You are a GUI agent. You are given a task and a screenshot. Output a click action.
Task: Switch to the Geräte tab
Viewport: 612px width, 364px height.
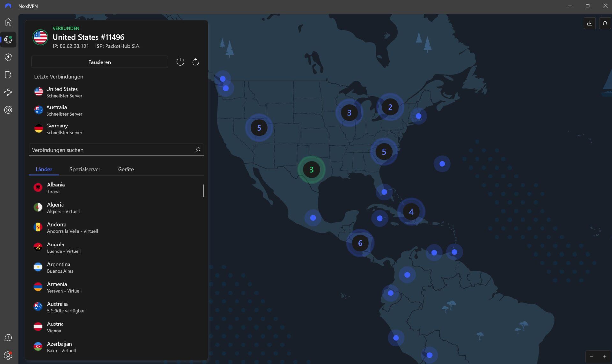[x=126, y=169]
